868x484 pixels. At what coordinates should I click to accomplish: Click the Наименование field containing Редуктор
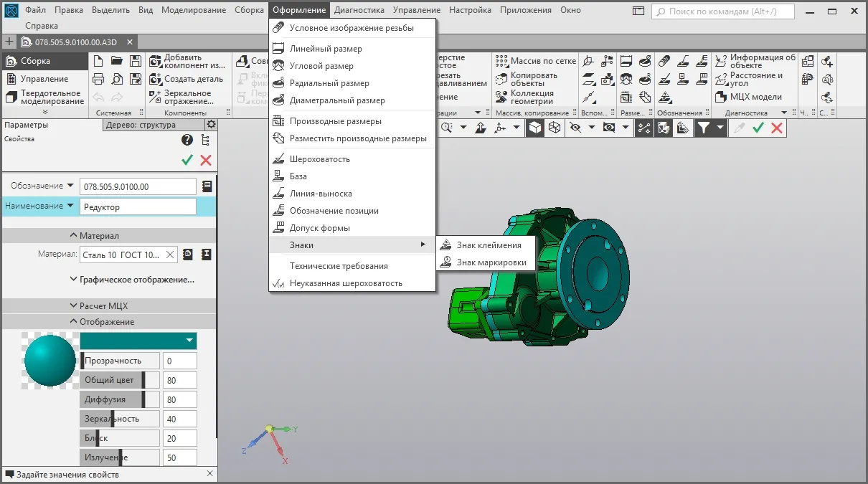coord(138,207)
